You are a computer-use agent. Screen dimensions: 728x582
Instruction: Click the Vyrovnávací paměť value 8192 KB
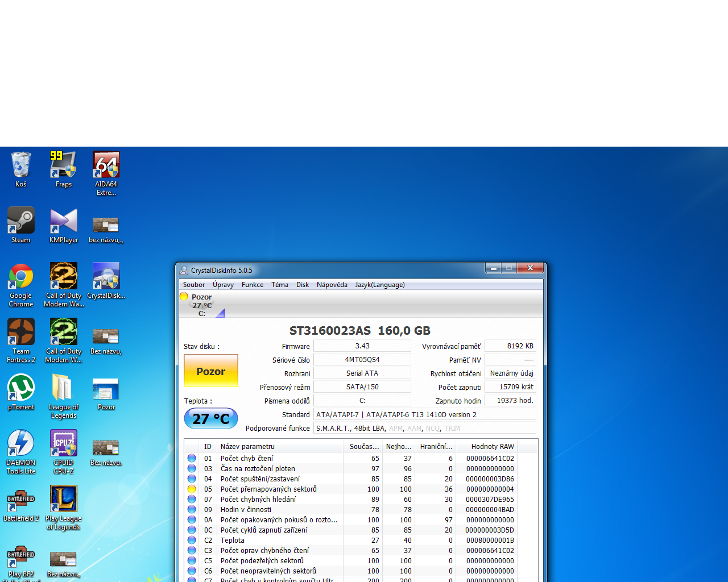tap(510, 346)
